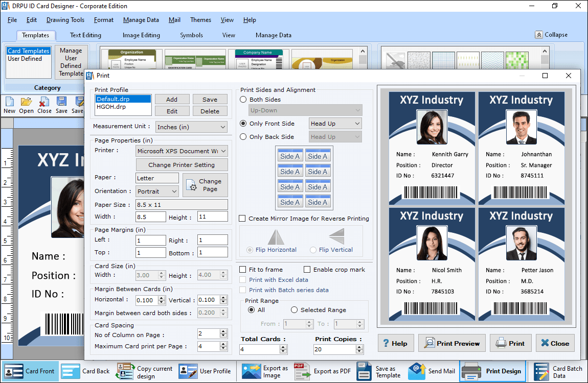
Task: Check Print with Excel data
Action: pos(243,280)
